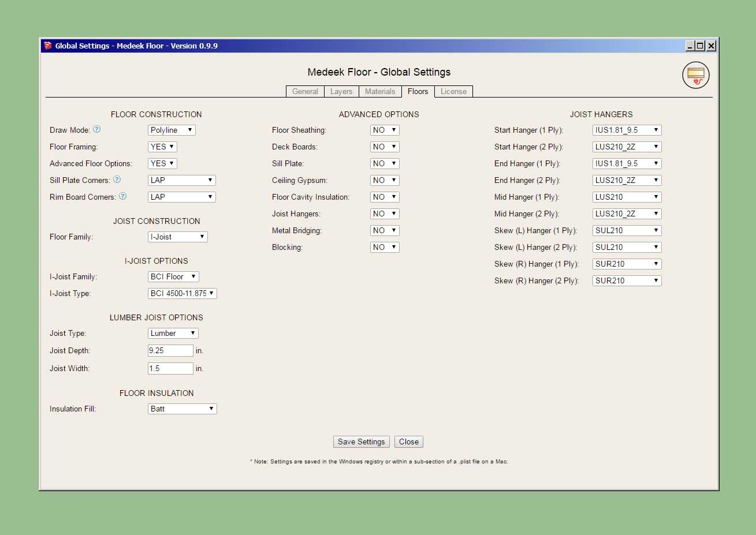The width and height of the screenshot is (756, 535).
Task: Open the Advanced Floor Options dropdown
Action: [162, 163]
